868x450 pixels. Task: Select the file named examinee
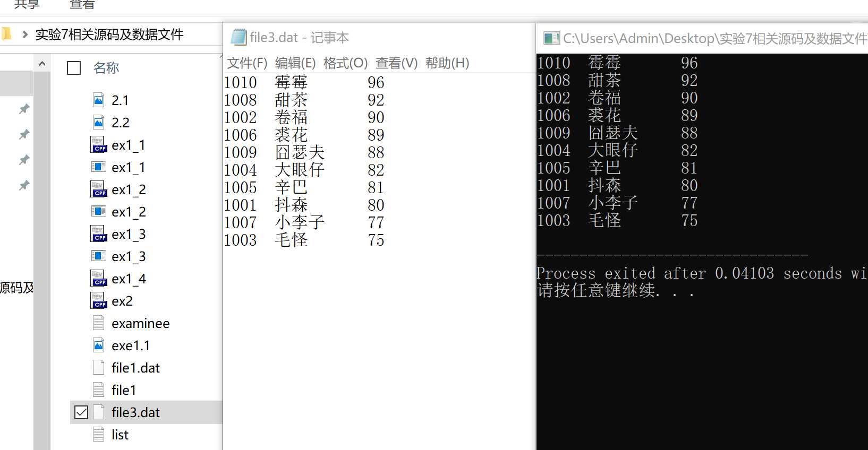[141, 323]
